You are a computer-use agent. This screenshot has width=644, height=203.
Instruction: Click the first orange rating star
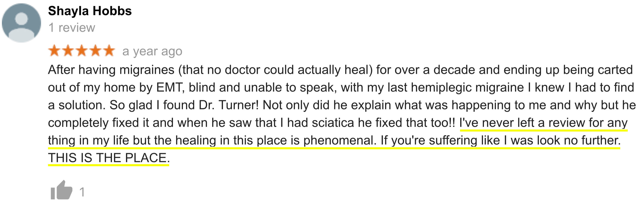click(54, 51)
